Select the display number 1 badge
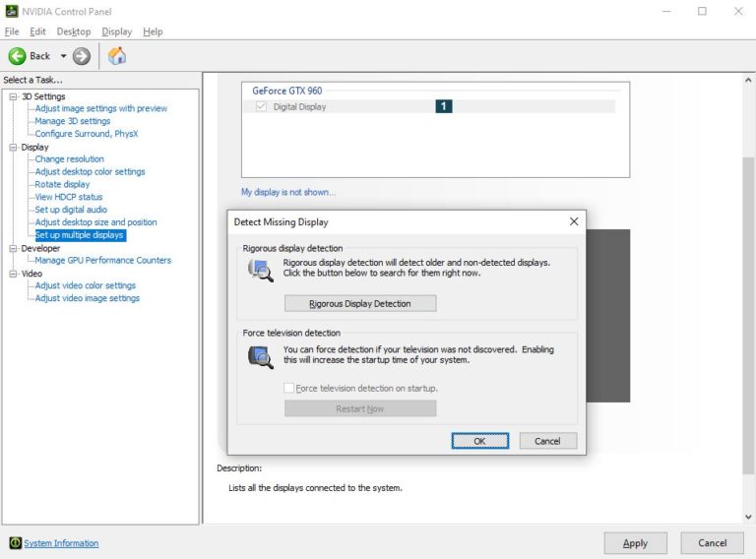 tap(444, 106)
